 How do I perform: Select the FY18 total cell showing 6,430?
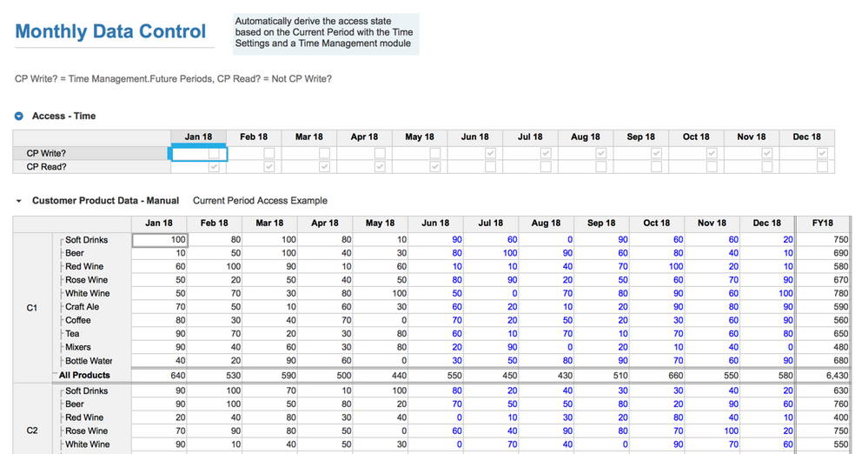822,375
